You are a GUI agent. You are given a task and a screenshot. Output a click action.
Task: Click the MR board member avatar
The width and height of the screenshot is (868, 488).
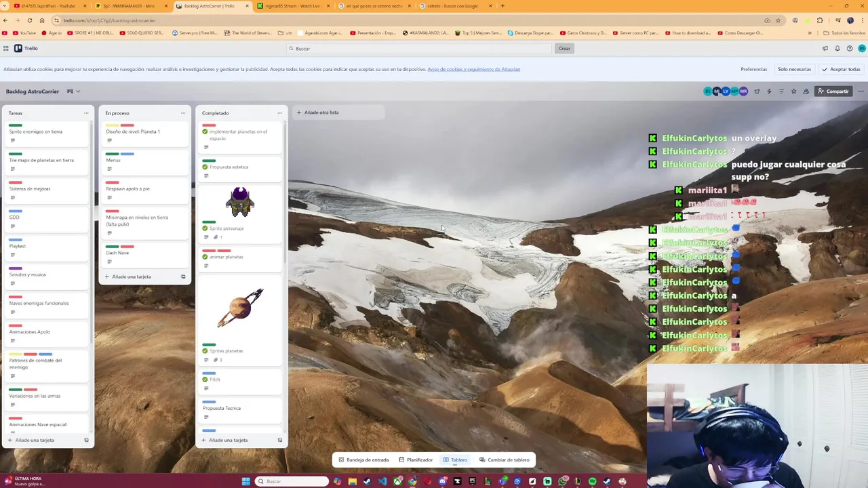tap(743, 91)
